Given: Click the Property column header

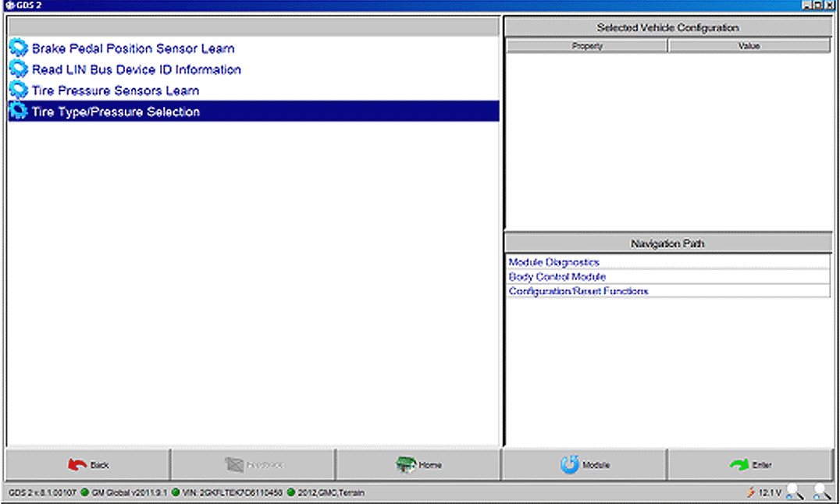Looking at the screenshot, I should tap(587, 46).
